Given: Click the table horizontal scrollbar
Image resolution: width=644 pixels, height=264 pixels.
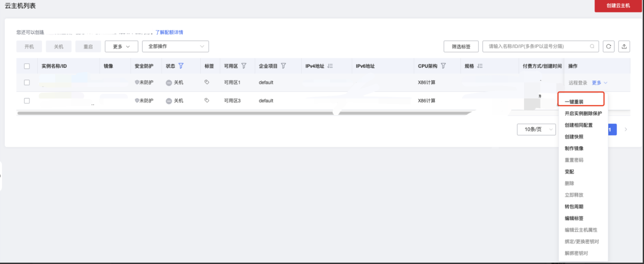Looking at the screenshot, I should point(245,112).
